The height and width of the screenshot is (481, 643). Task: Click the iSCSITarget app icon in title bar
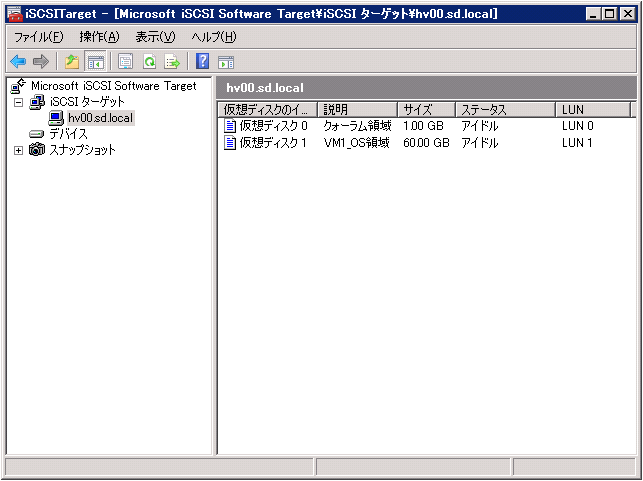pyautogui.click(x=14, y=14)
